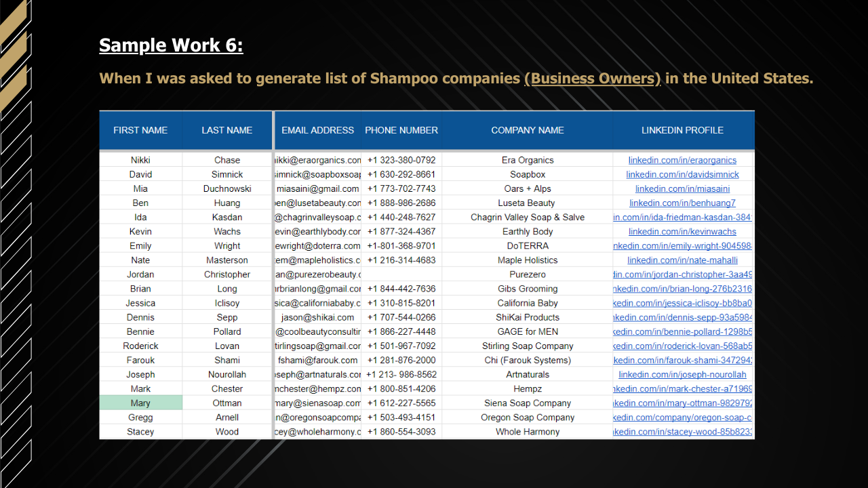Select the last name cell "Simnick"
Image resolution: width=868 pixels, height=488 pixels.
coord(227,175)
